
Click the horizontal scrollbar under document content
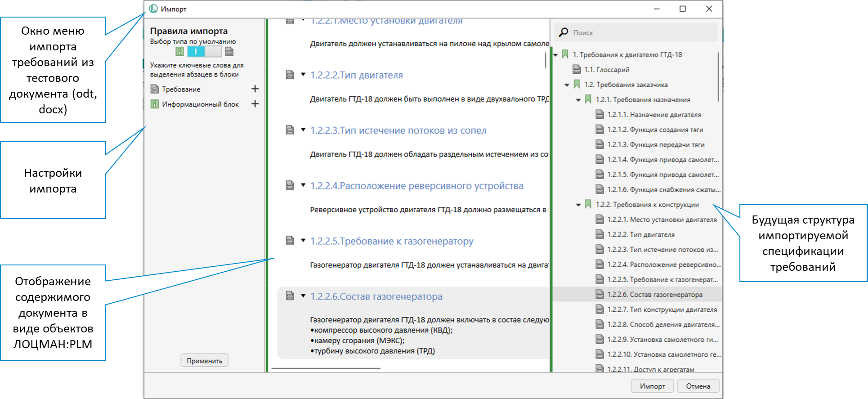point(326,368)
